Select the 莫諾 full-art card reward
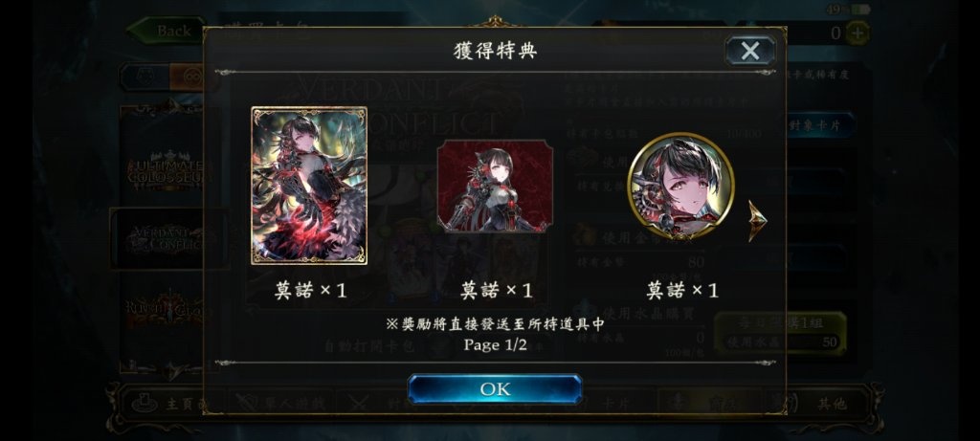Viewport: 980px width, 441px height. tap(309, 186)
